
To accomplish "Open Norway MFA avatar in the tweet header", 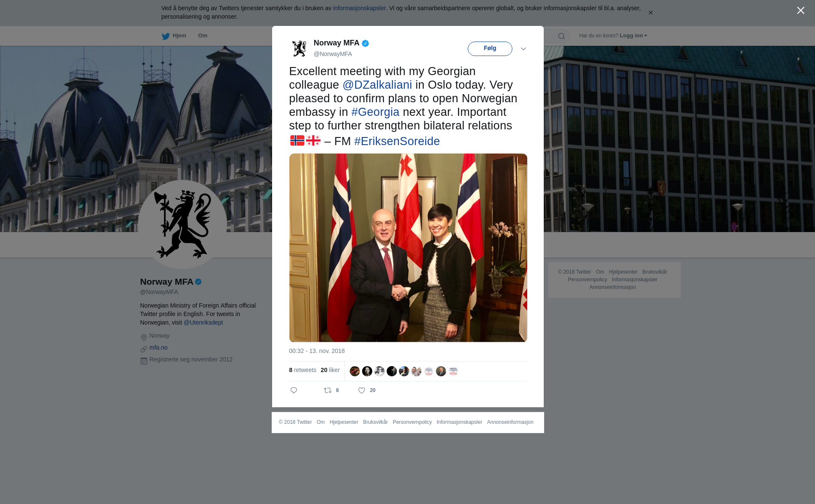I will 299,48.
